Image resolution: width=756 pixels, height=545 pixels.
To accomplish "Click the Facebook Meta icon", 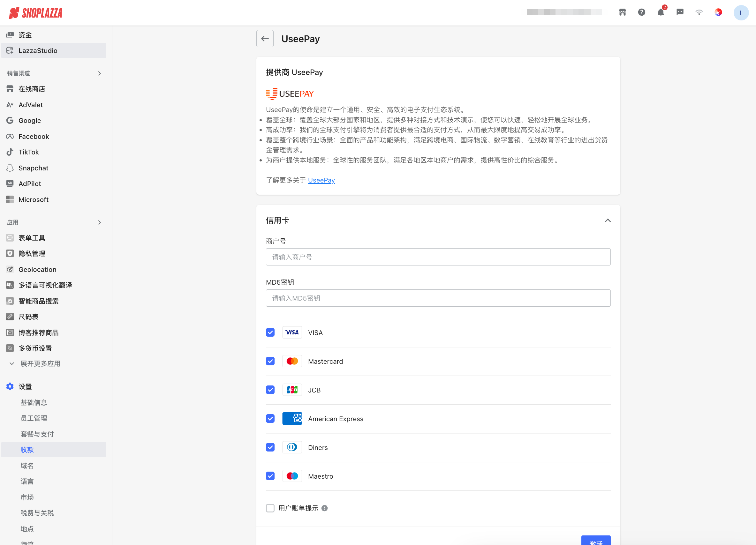I will coord(10,136).
